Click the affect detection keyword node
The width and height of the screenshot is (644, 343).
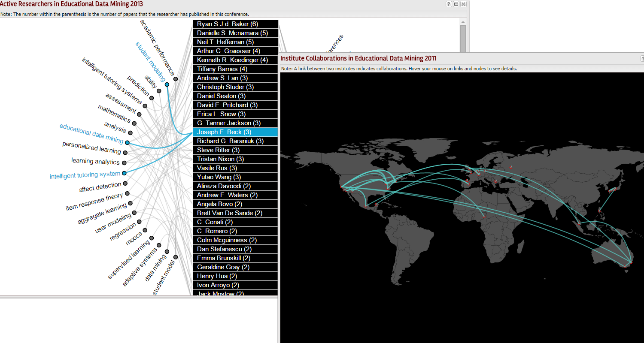click(125, 184)
